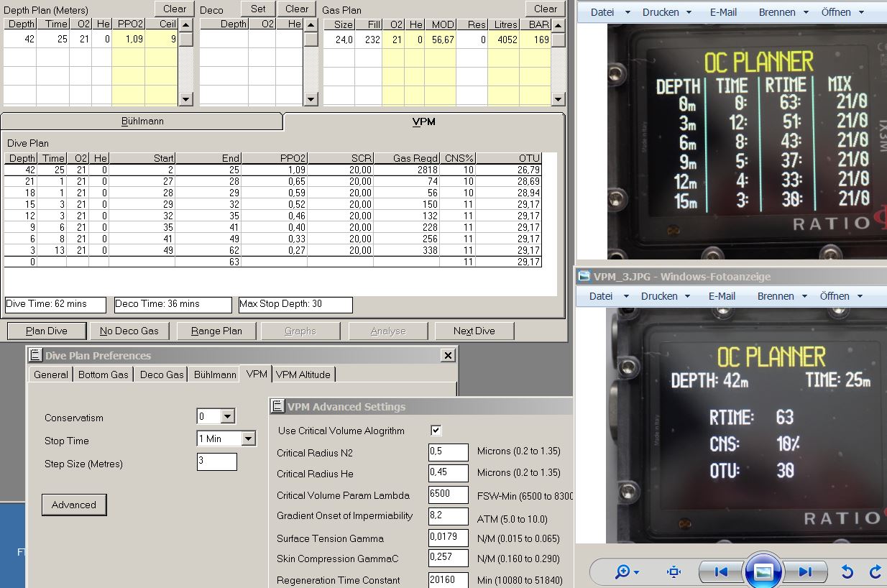Toggle Use Critical Volume Algorithm checkbox
The width and height of the screenshot is (887, 588).
(436, 431)
